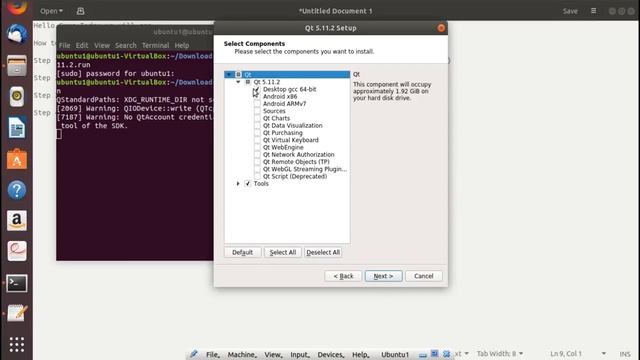Proceed with the Next button
640x360 pixels.
pyautogui.click(x=383, y=276)
